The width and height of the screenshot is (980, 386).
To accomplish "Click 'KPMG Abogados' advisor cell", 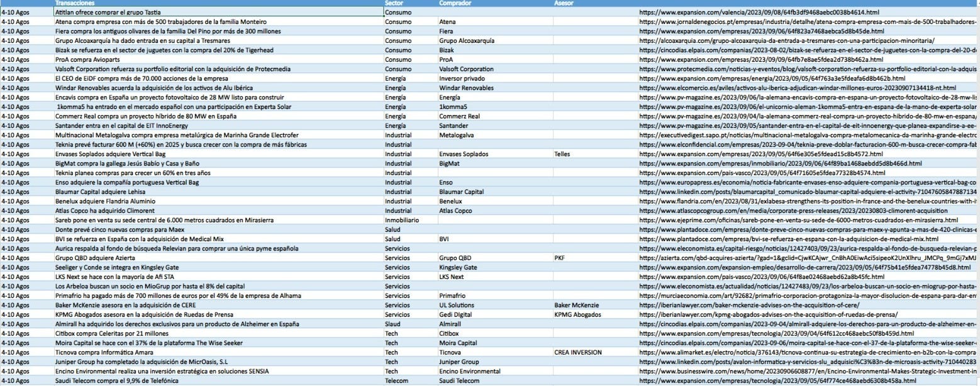I will (596, 314).
